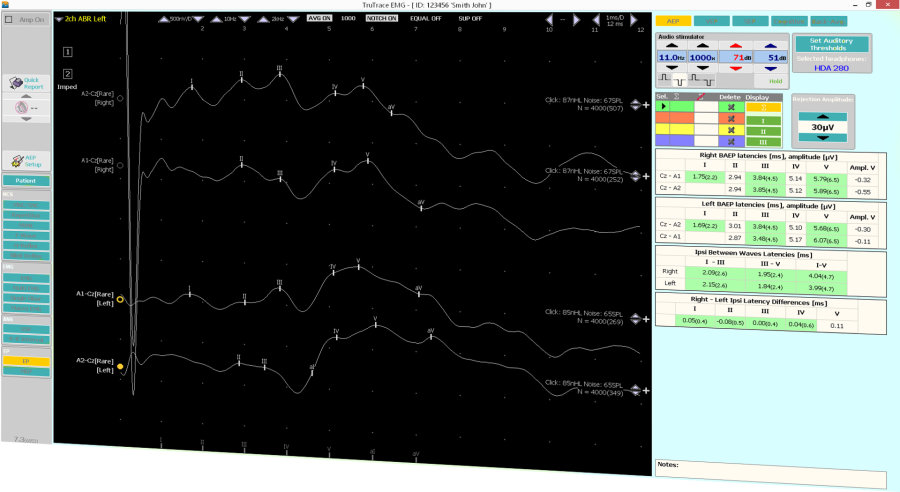Open AEP Setup
The height and width of the screenshot is (492, 900).
(26, 161)
